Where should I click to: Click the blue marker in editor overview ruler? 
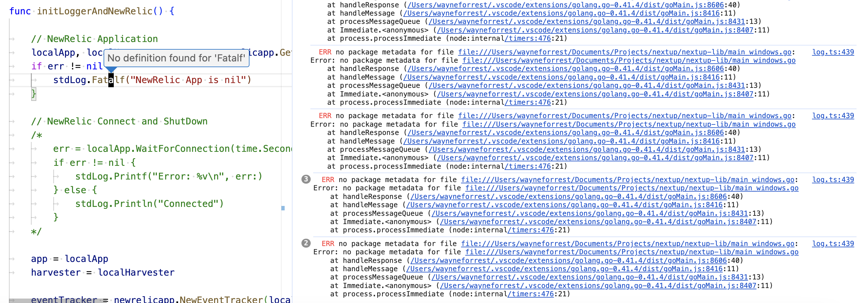pos(283,208)
